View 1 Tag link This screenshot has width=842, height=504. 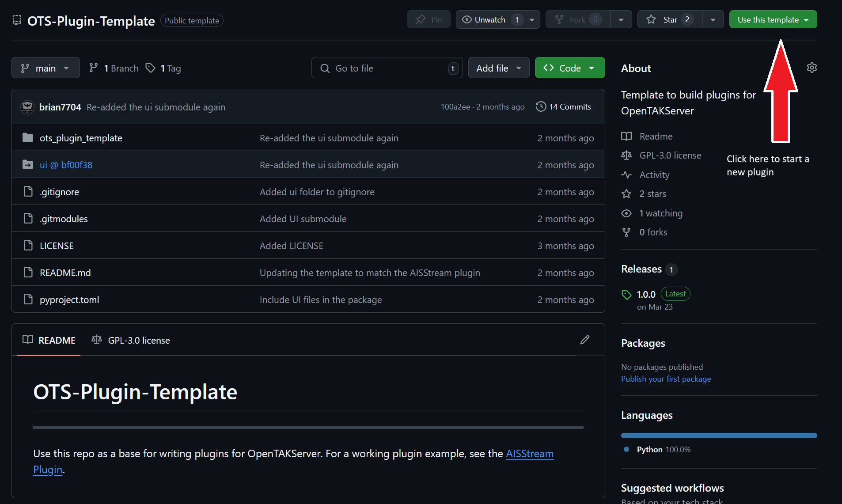[x=163, y=68]
